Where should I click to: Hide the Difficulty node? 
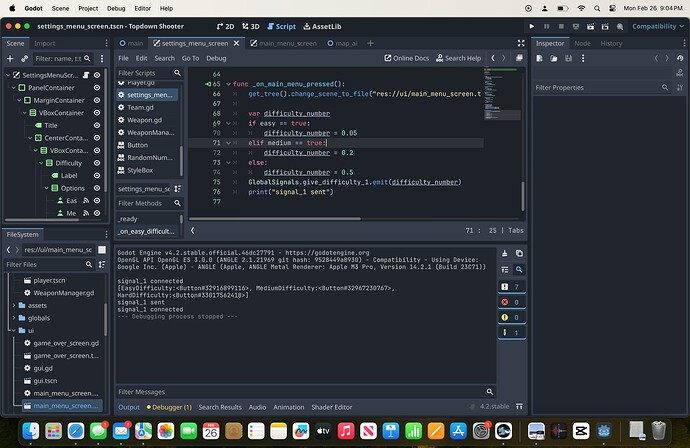click(97, 163)
